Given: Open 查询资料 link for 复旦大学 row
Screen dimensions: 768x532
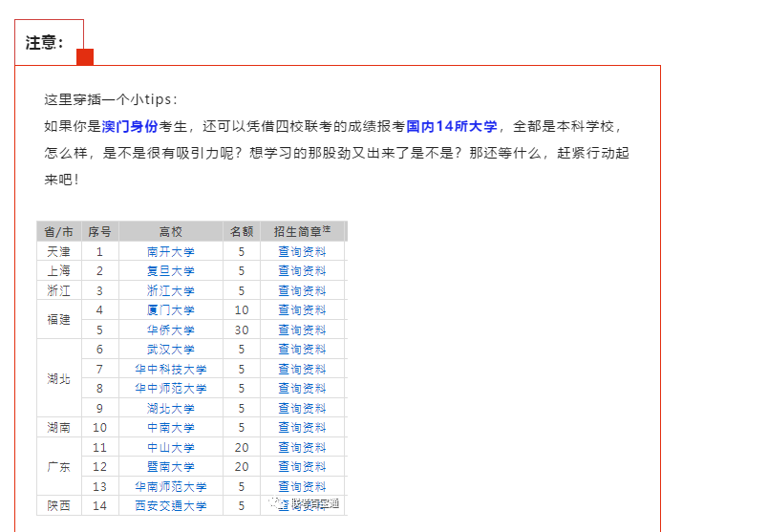Looking at the screenshot, I should click(302, 271).
